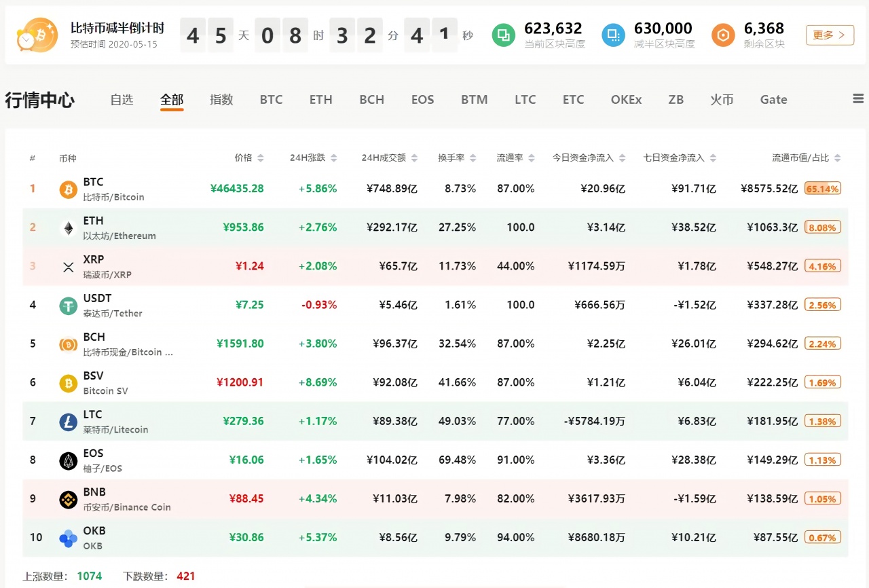The width and height of the screenshot is (869, 588).
Task: Open the ETC tab
Action: (574, 99)
